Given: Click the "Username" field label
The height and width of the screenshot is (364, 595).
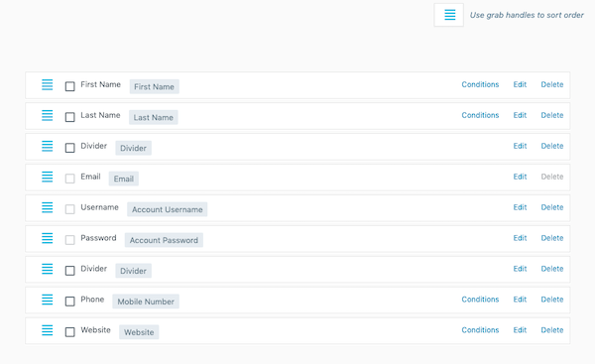Looking at the screenshot, I should (x=99, y=207).
